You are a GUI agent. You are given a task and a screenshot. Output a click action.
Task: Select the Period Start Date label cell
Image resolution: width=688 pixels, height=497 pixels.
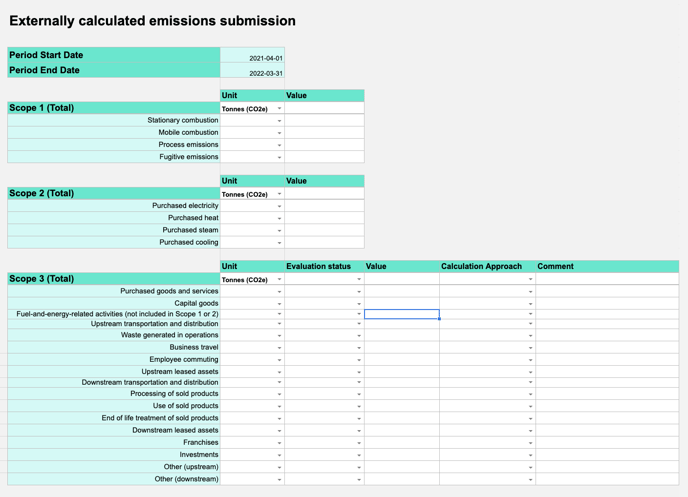(x=114, y=55)
